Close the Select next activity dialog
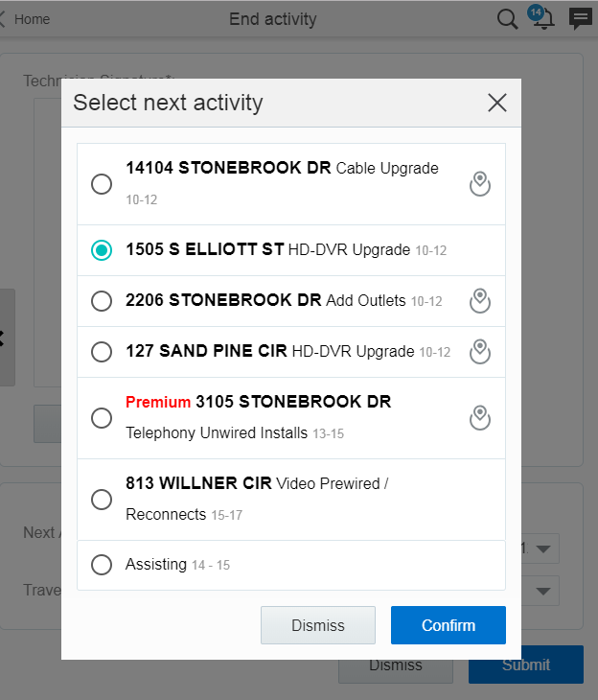The height and width of the screenshot is (700, 598). [496, 103]
